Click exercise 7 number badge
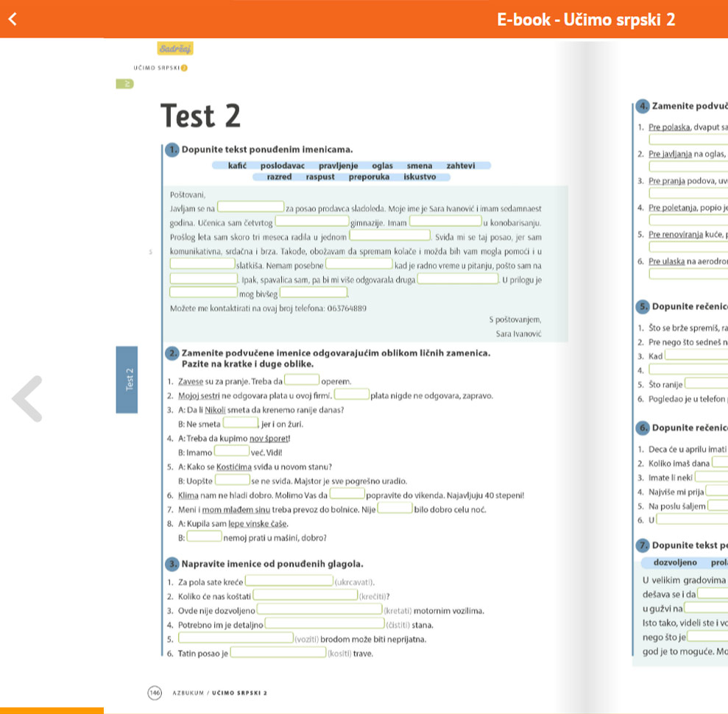728x714 pixels. pos(643,545)
